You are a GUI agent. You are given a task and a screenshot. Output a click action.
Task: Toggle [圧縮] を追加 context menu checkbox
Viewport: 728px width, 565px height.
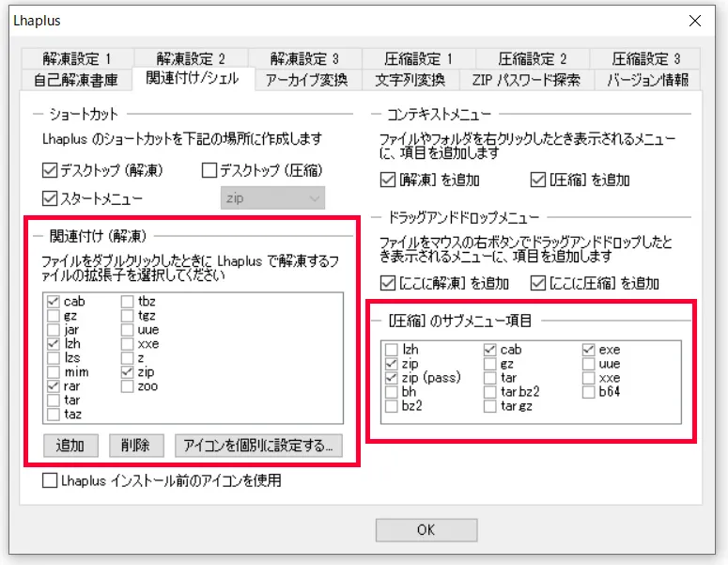(x=537, y=180)
